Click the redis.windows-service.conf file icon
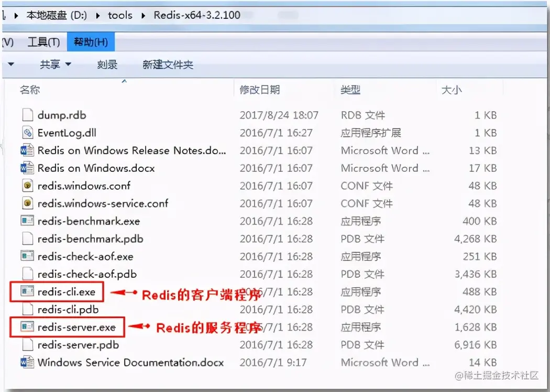 coord(27,203)
